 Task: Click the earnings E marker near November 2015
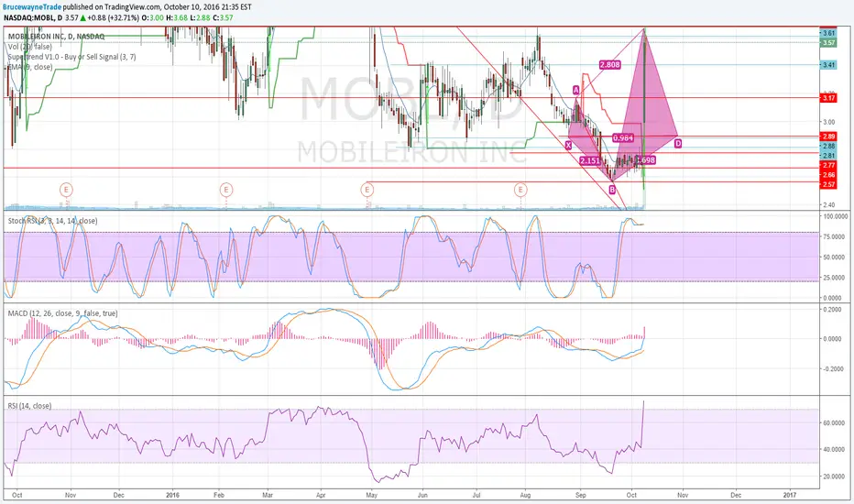click(x=67, y=190)
